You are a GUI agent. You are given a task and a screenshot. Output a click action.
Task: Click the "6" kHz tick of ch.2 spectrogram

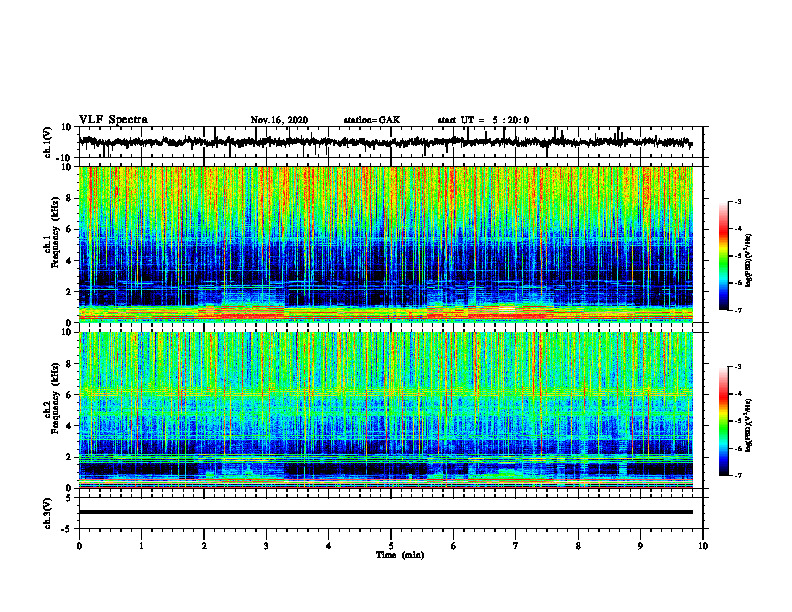click(69, 395)
